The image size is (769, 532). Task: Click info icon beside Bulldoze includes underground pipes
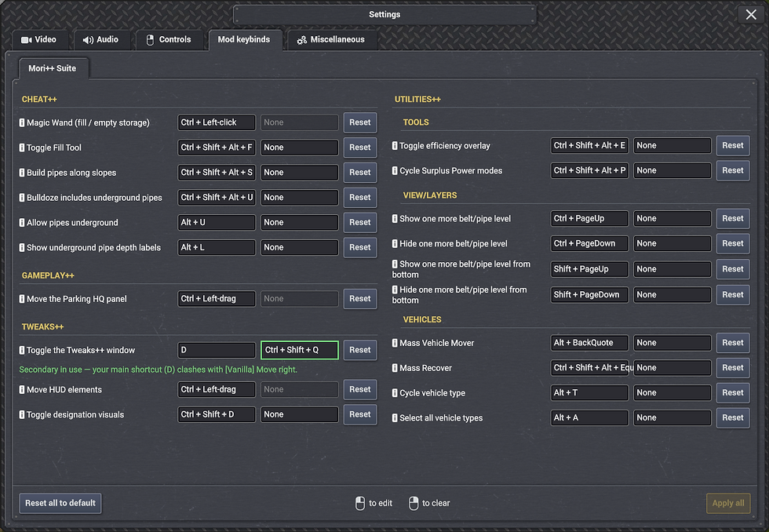pyautogui.click(x=22, y=198)
